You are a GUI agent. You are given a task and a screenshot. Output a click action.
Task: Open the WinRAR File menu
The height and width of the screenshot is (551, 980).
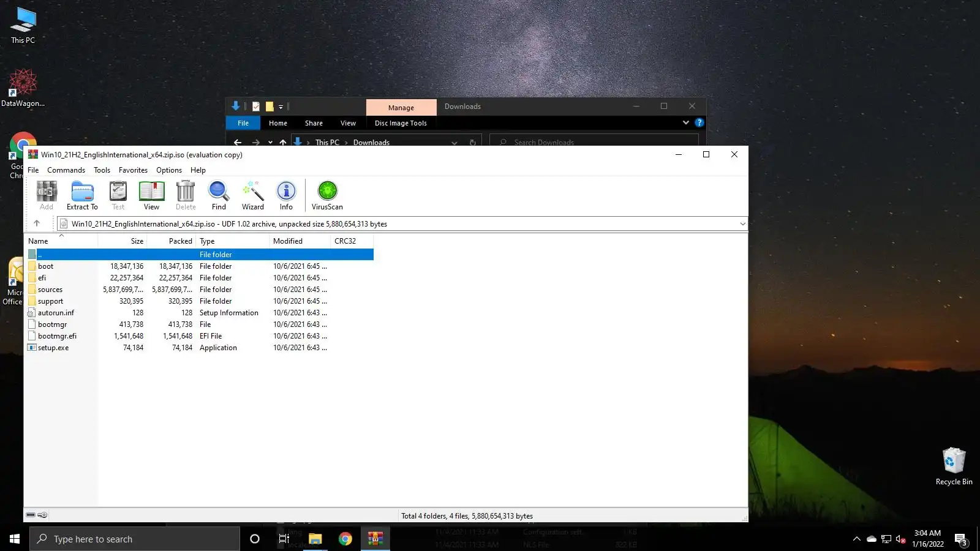pyautogui.click(x=33, y=170)
